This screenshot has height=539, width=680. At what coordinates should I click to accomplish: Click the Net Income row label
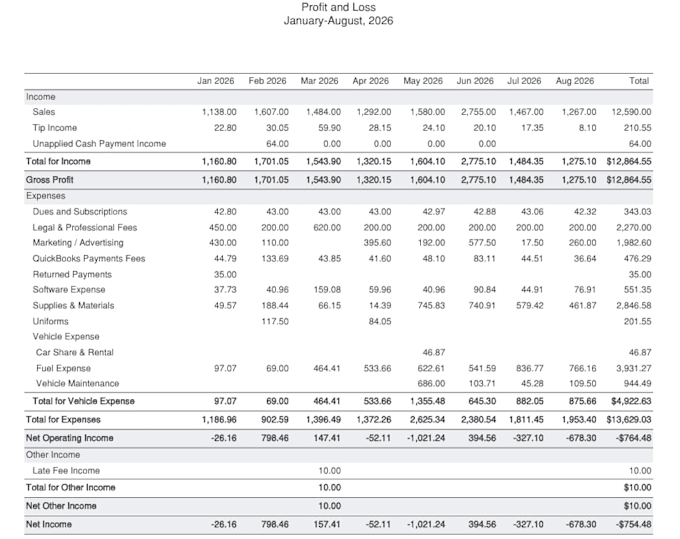point(49,524)
